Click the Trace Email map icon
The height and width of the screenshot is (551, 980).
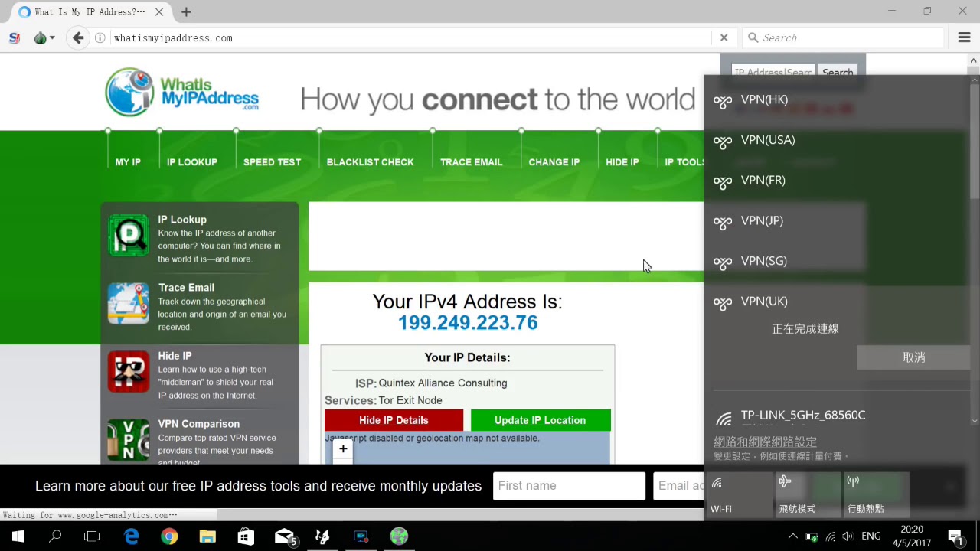click(129, 303)
